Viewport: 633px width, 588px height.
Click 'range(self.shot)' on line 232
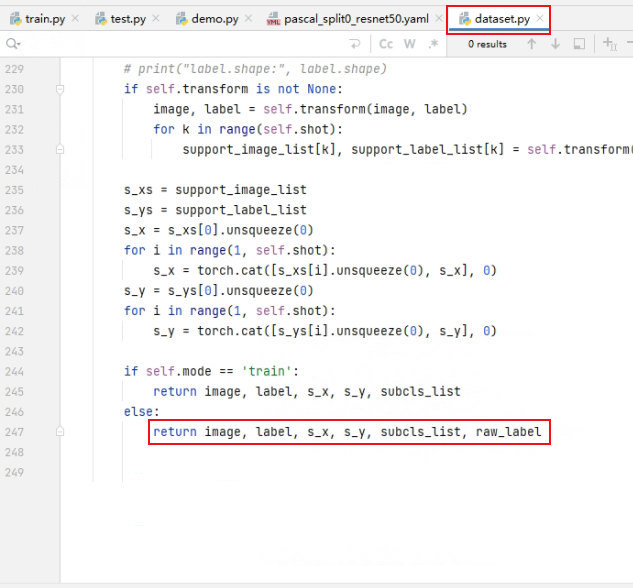pos(277,130)
